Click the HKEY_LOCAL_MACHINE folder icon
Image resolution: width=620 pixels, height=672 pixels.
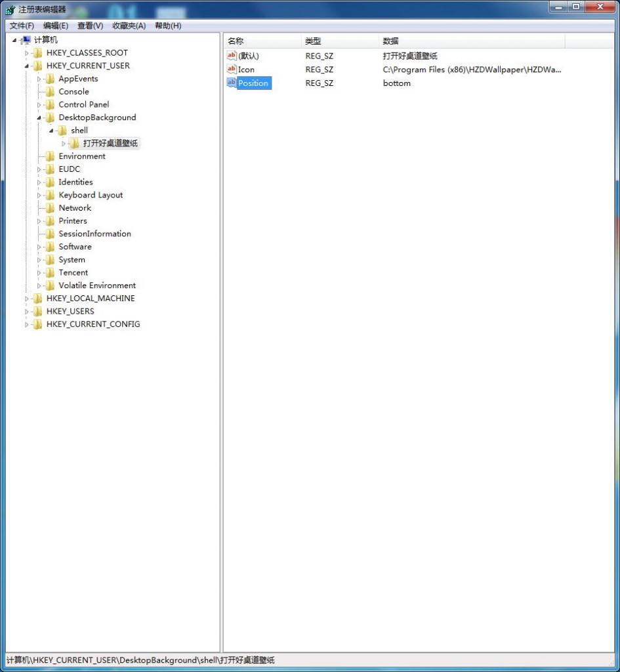click(37, 299)
